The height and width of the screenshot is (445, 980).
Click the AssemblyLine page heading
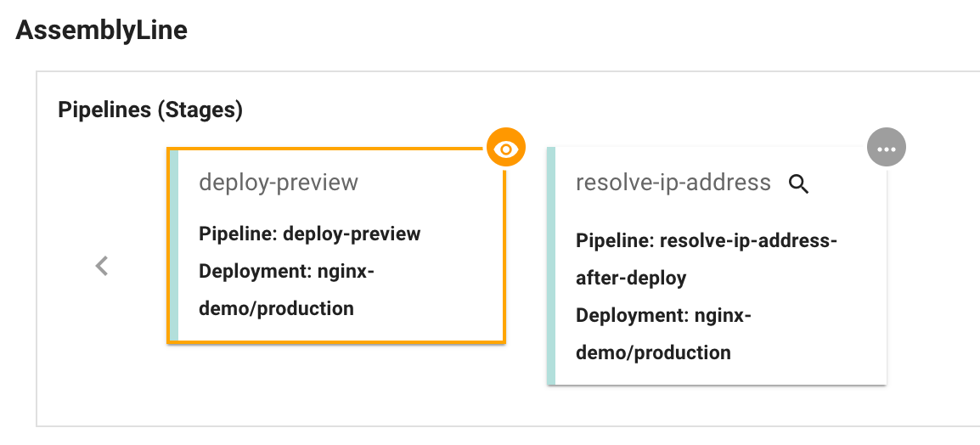pos(102,31)
